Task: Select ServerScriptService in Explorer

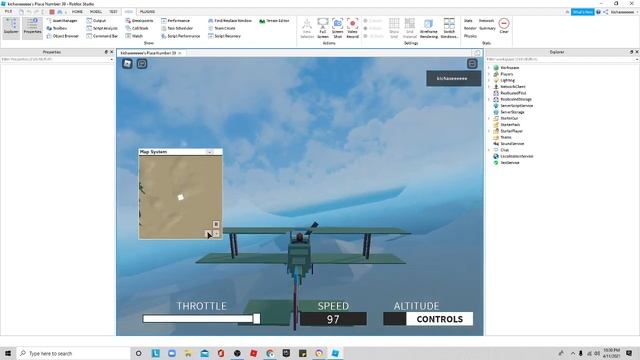Action: click(516, 106)
